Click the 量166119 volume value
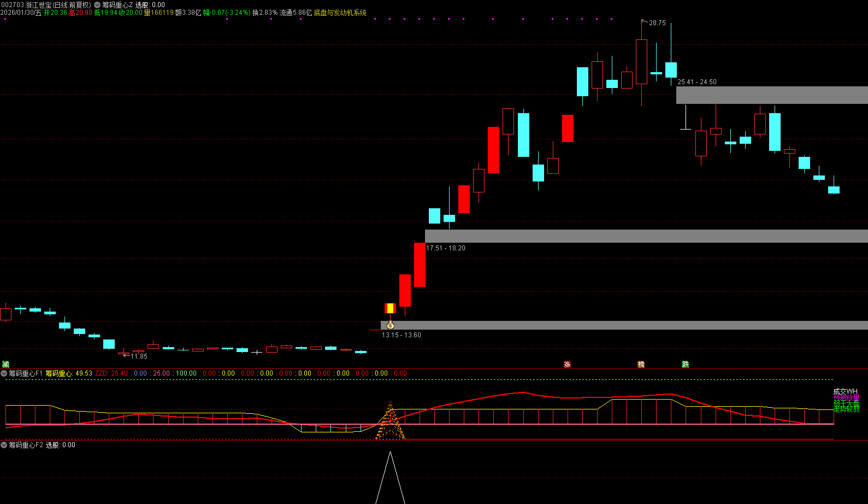 tap(159, 13)
